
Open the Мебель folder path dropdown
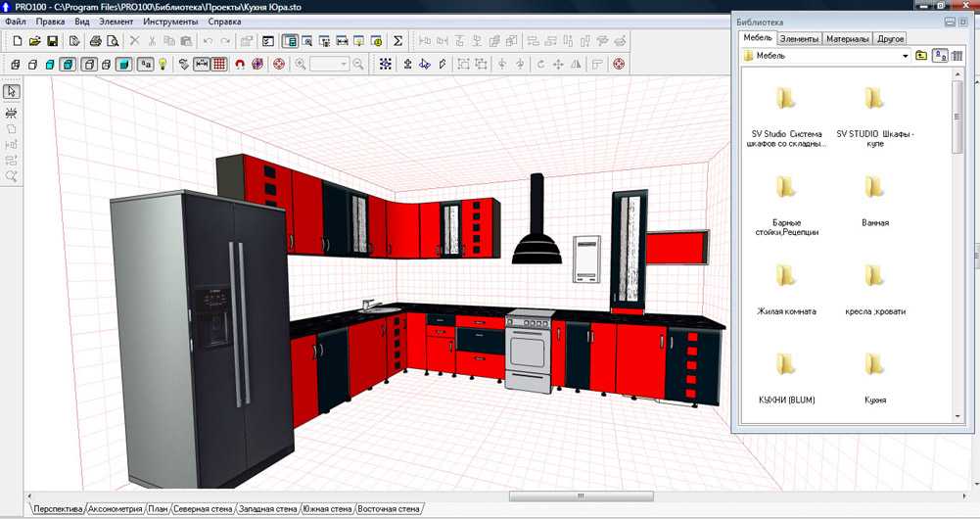coord(905,56)
